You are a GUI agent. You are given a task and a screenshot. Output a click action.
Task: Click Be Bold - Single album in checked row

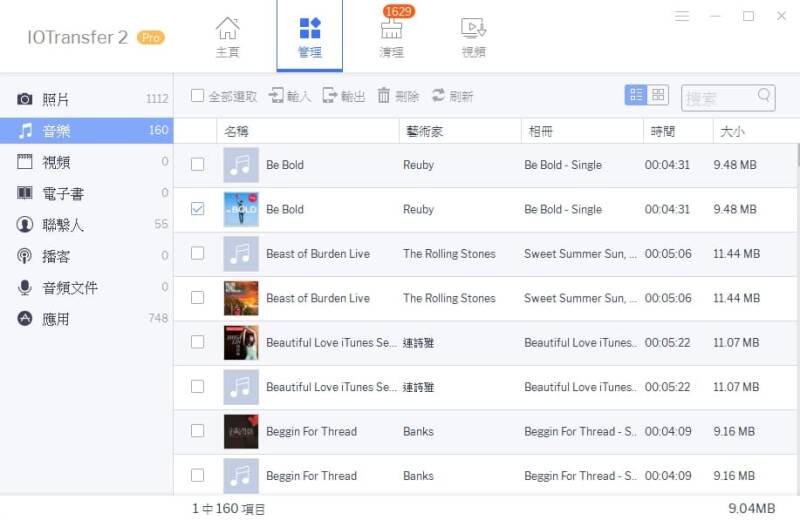click(563, 209)
